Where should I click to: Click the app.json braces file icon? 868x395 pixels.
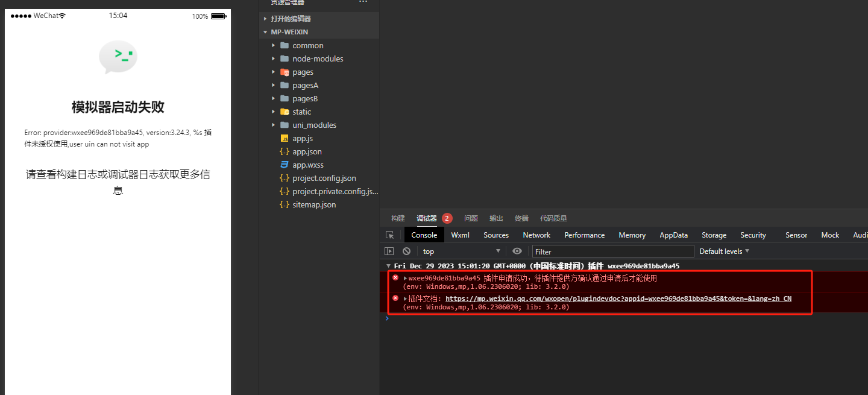pyautogui.click(x=285, y=151)
